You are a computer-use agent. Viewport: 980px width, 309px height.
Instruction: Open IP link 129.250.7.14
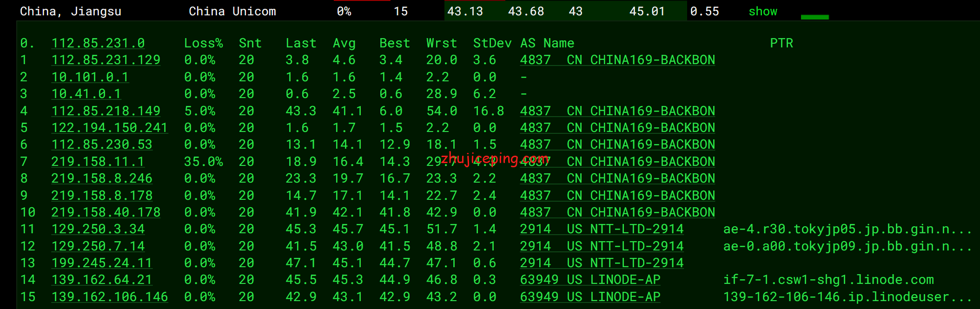[x=98, y=246]
